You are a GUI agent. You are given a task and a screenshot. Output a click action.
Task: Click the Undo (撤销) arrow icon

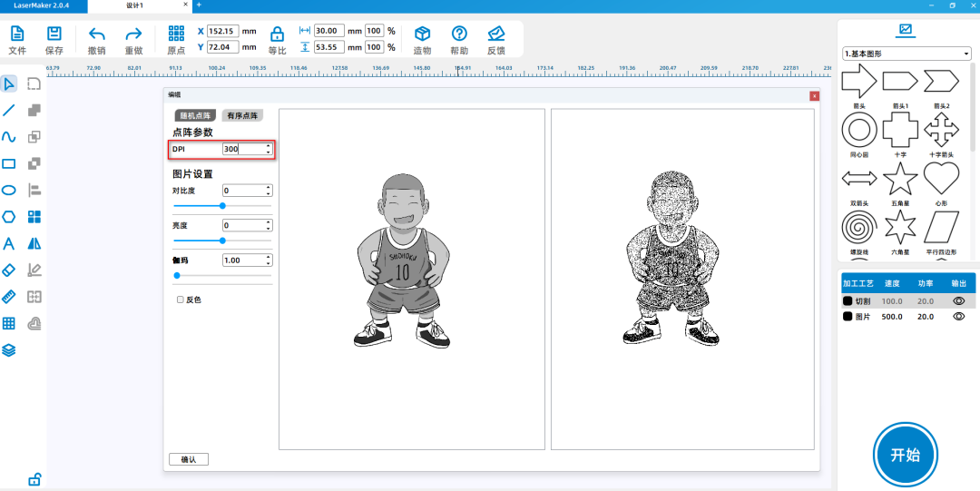[97, 34]
